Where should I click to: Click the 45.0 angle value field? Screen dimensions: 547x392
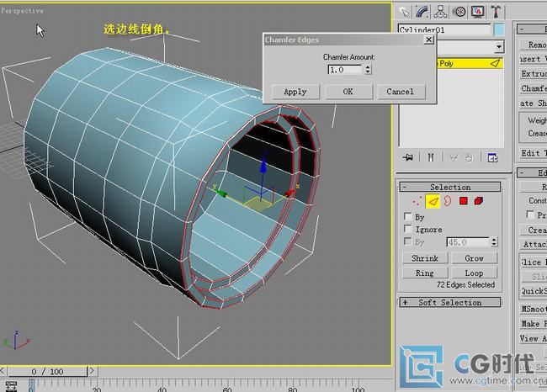468,242
